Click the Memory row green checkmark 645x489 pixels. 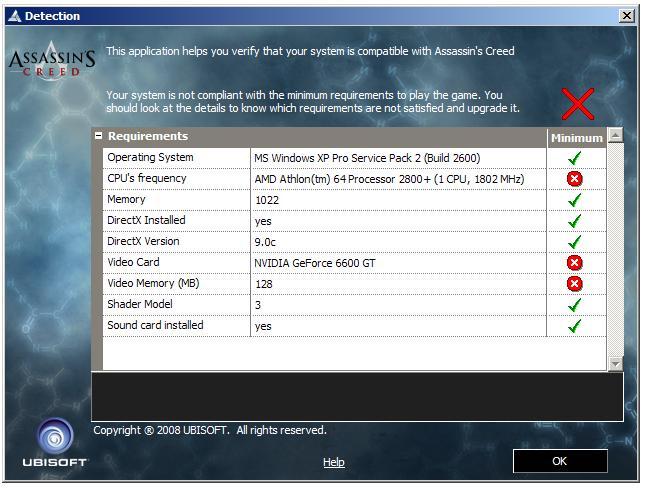575,200
